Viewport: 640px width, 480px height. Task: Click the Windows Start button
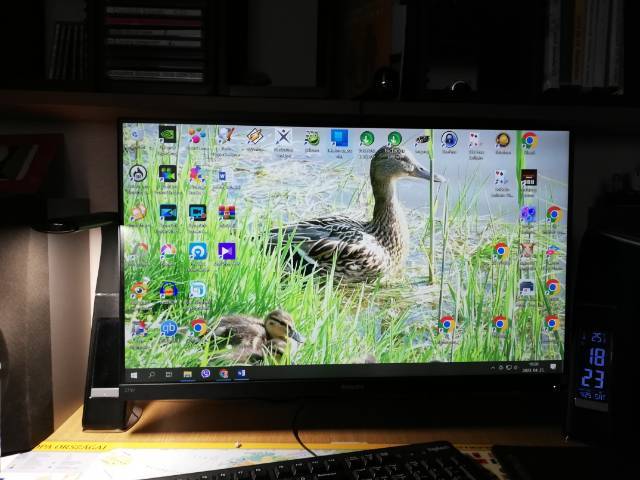point(136,373)
